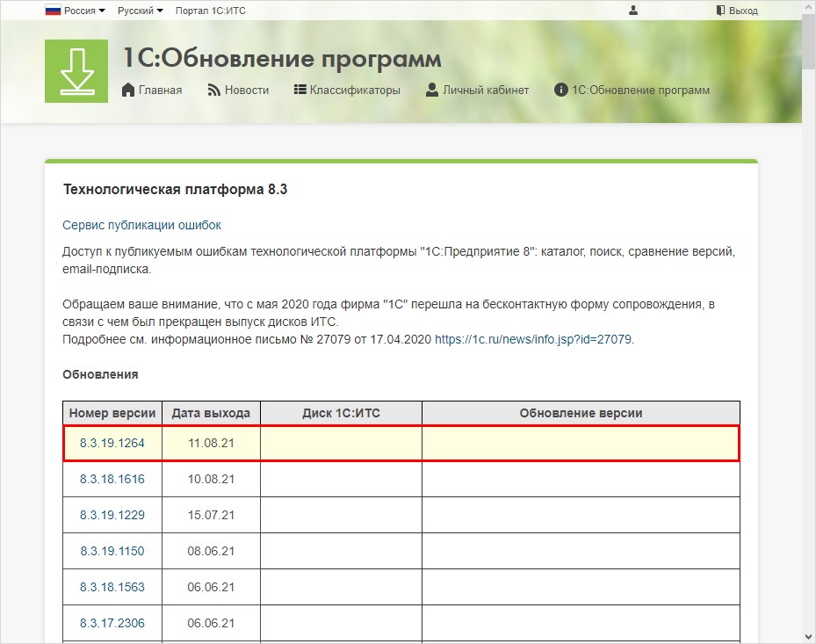Open platform version 8.3.19.1264
This screenshot has height=644, width=816.
tap(112, 443)
